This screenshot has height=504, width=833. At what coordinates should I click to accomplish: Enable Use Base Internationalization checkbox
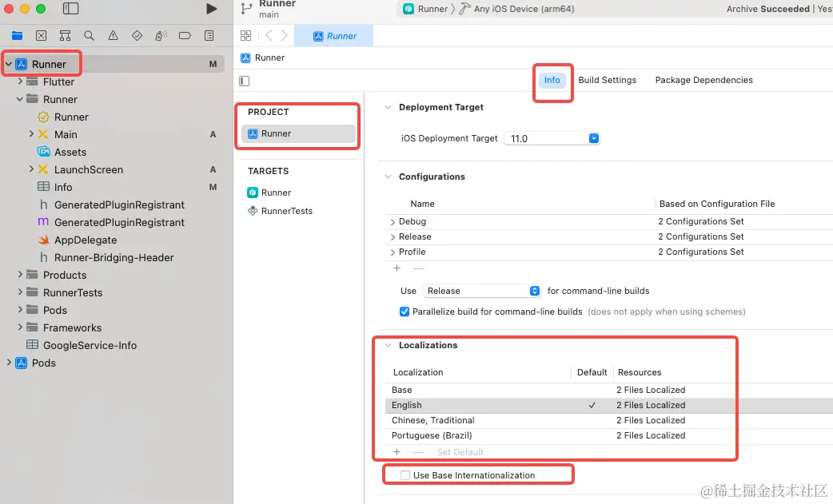(x=405, y=475)
